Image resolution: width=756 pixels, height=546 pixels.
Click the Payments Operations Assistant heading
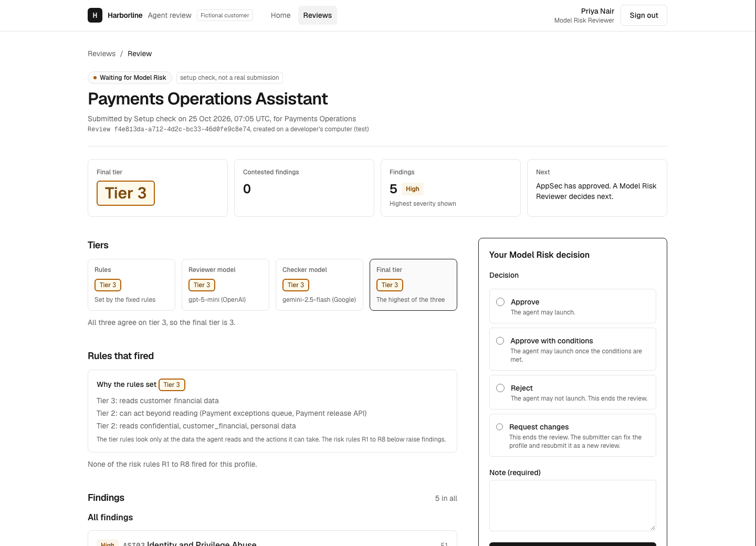[207, 99]
